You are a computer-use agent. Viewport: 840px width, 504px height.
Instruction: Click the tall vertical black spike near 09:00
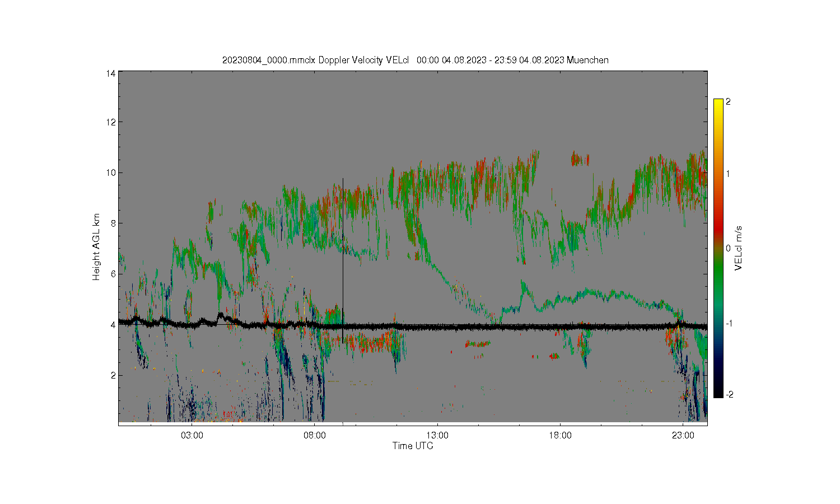pos(343,260)
